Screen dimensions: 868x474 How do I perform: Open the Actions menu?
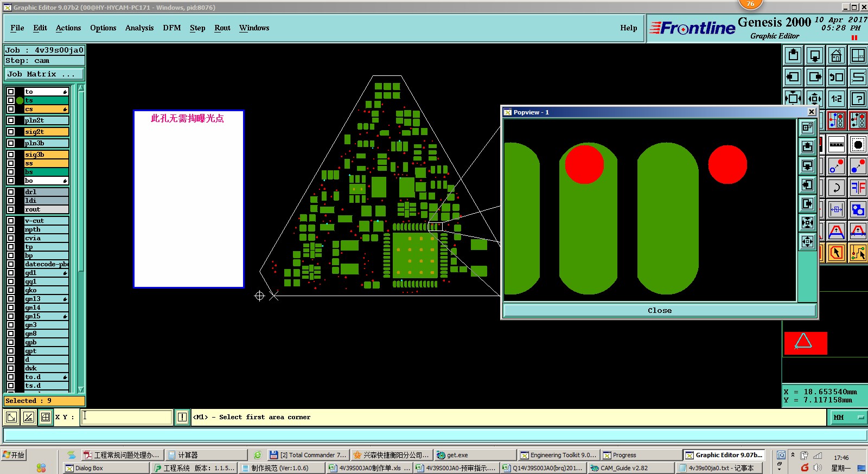tap(68, 28)
